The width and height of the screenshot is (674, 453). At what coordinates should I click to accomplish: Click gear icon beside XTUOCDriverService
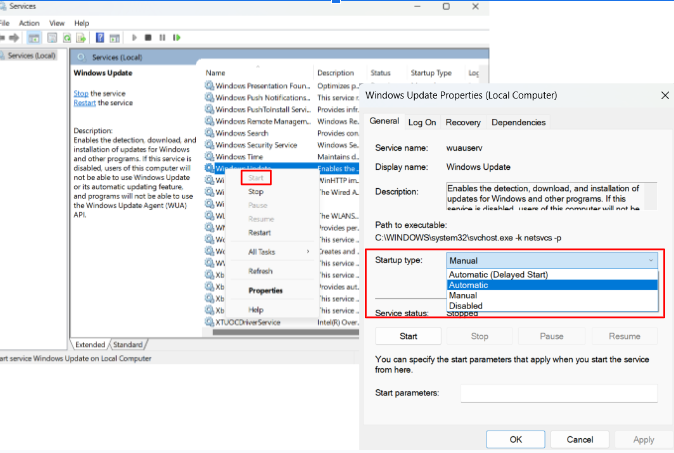(x=209, y=322)
